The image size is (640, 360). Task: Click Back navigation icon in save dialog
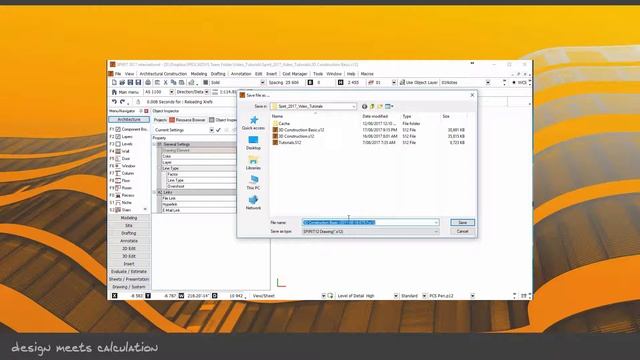pyautogui.click(x=364, y=107)
